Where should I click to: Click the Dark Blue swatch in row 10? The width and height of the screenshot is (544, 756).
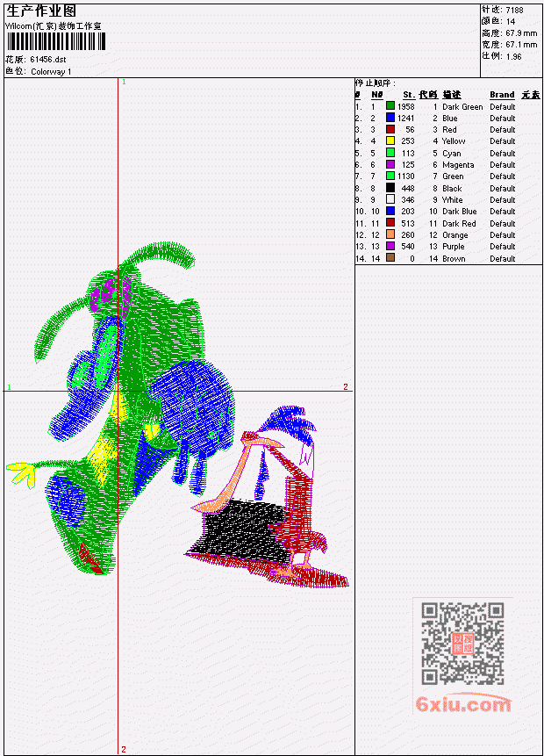coord(390,212)
